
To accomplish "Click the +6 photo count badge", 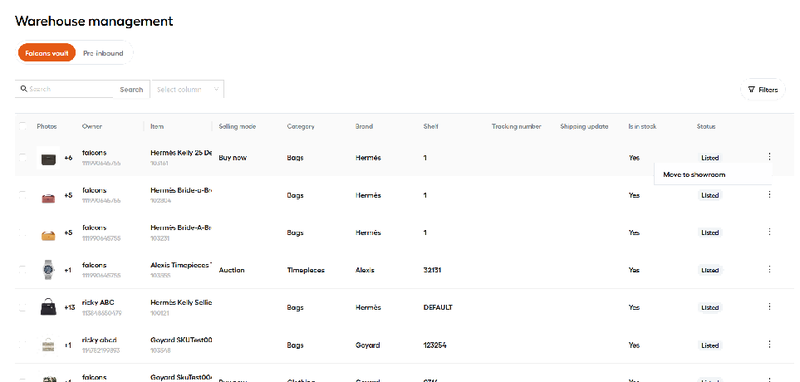I will [x=68, y=158].
